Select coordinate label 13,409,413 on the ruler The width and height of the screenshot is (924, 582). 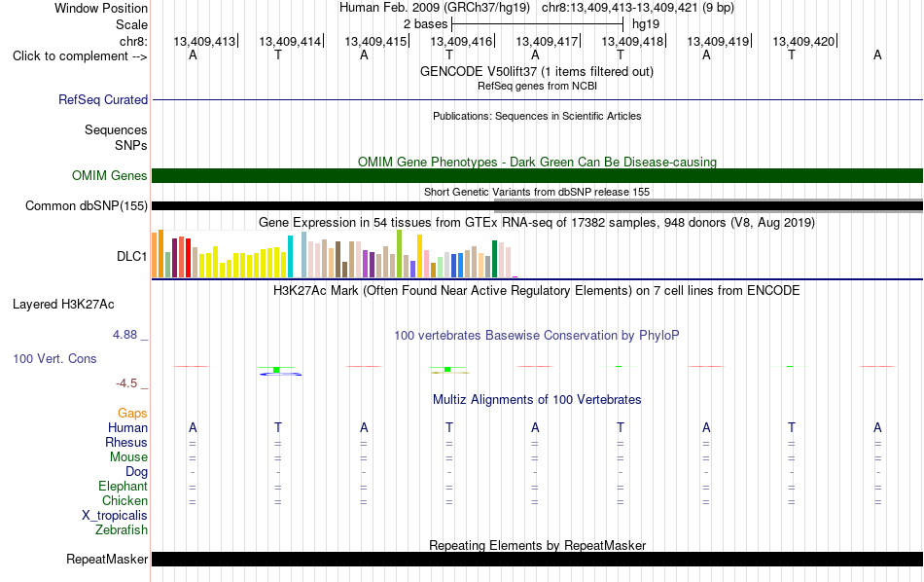click(x=204, y=41)
